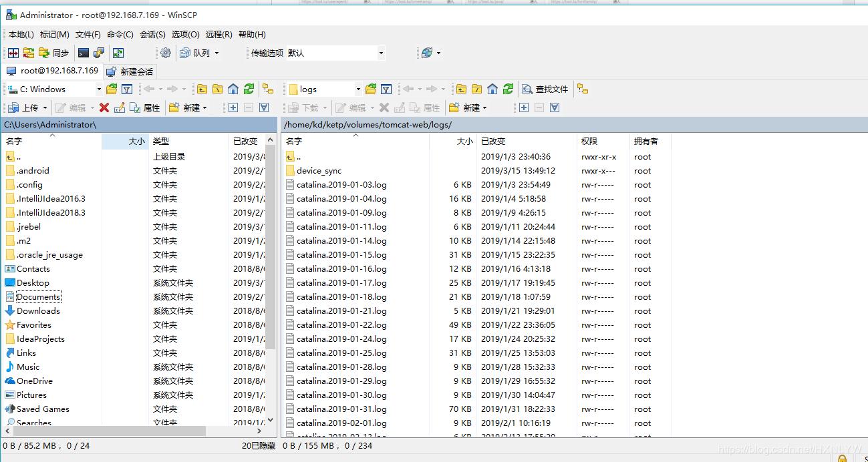Expand the C: Windows drive dropdown
Image resolution: width=868 pixels, height=462 pixels.
click(x=99, y=89)
